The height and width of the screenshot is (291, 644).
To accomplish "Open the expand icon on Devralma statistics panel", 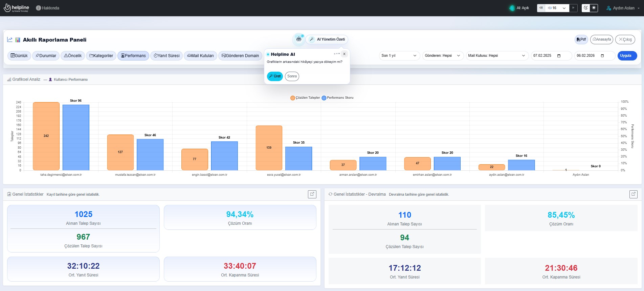I will pyautogui.click(x=633, y=194).
